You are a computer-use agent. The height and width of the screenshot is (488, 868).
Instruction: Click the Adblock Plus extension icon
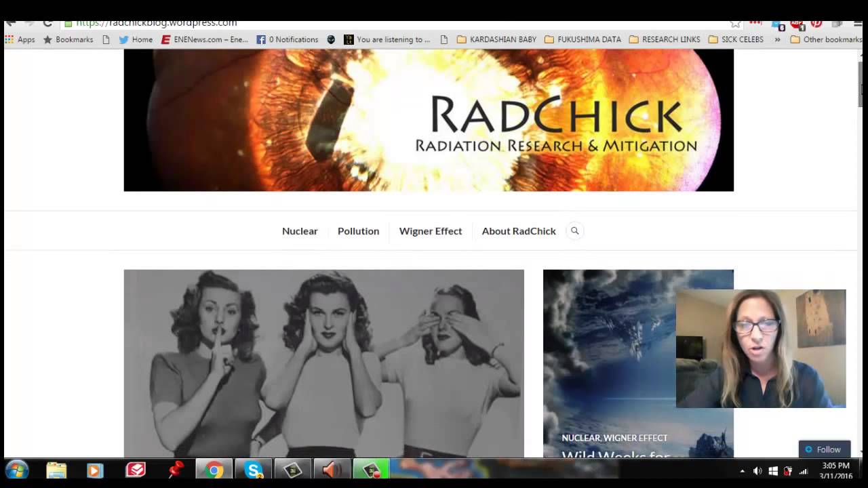797,24
